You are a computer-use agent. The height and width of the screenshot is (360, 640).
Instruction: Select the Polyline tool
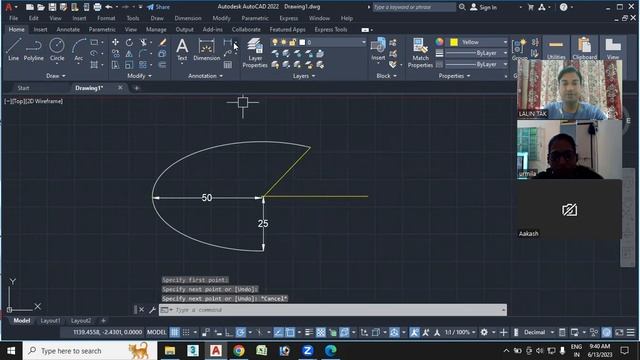point(33,49)
